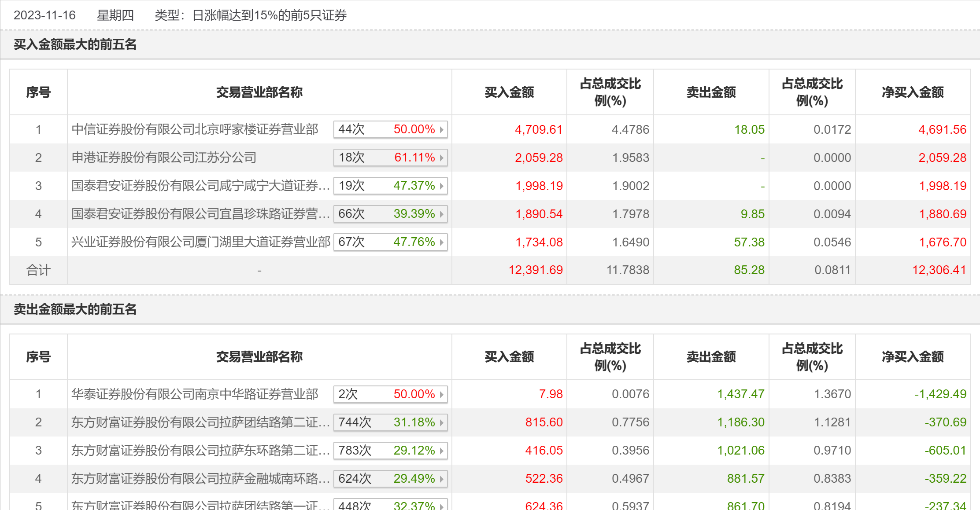Click the 卖出金额最大的前五名 section header
The width and height of the screenshot is (980, 510).
point(75,309)
